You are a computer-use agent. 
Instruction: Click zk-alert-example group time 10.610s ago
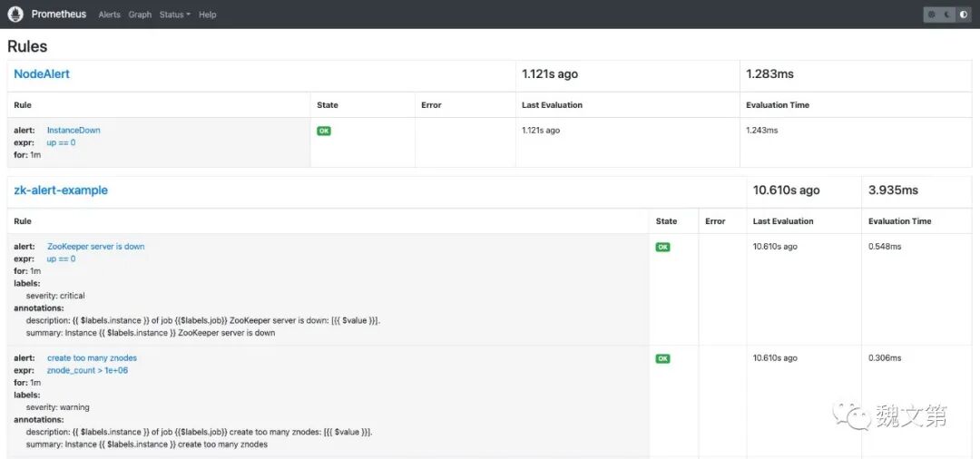click(x=786, y=190)
